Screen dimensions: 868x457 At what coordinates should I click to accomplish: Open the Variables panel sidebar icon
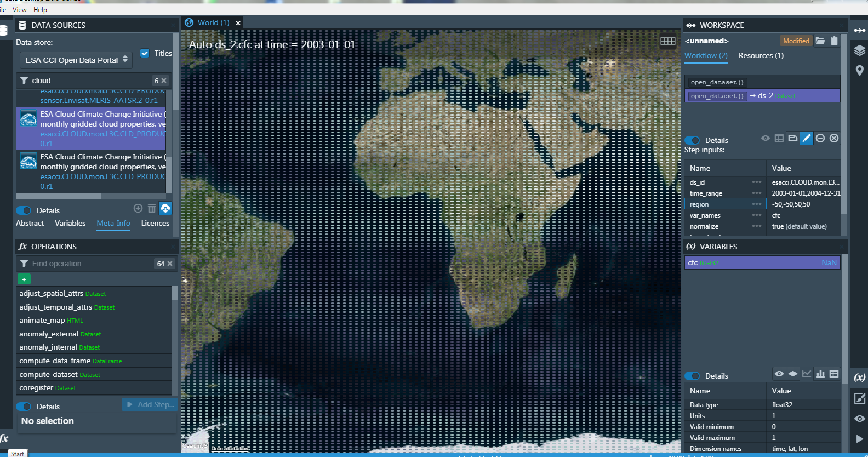click(x=859, y=378)
